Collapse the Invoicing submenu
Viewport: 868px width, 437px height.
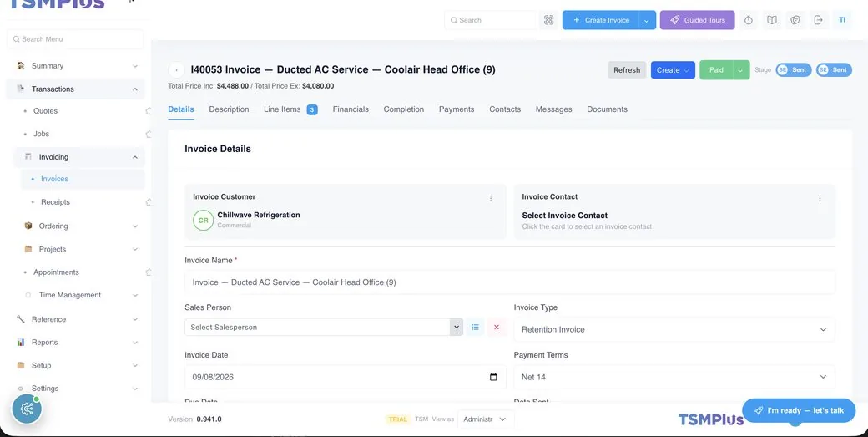[x=135, y=157]
